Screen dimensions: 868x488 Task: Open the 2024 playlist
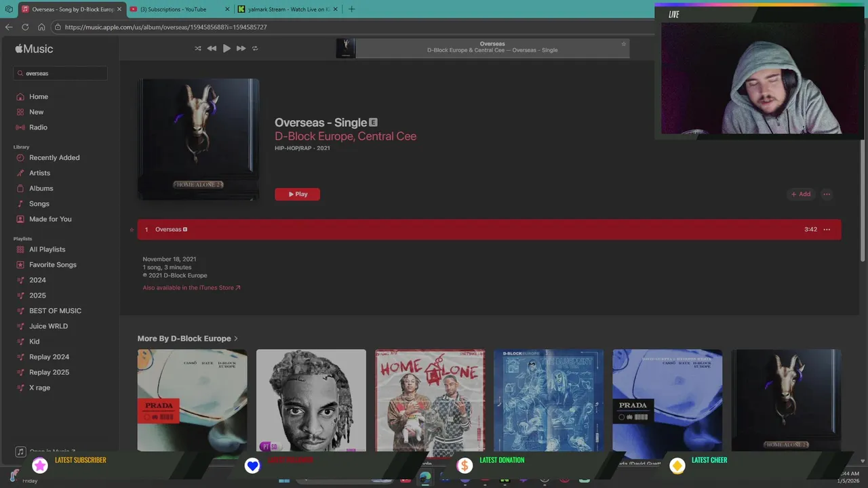[37, 280]
